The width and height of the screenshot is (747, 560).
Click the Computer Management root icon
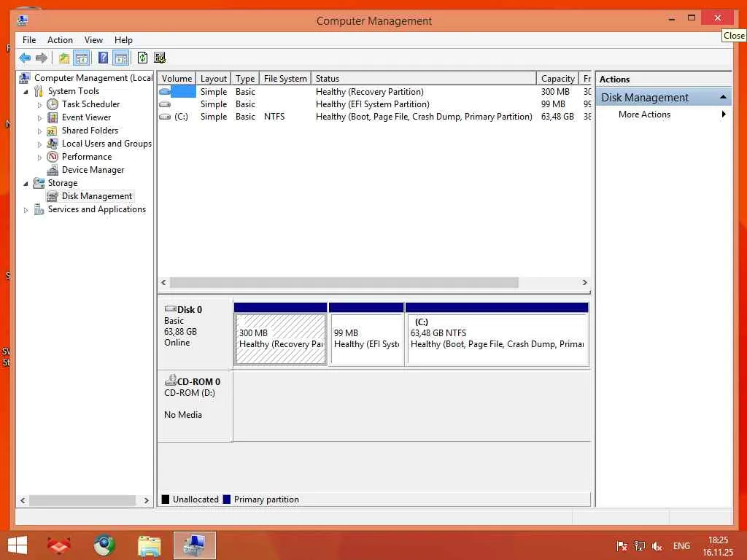25,77
